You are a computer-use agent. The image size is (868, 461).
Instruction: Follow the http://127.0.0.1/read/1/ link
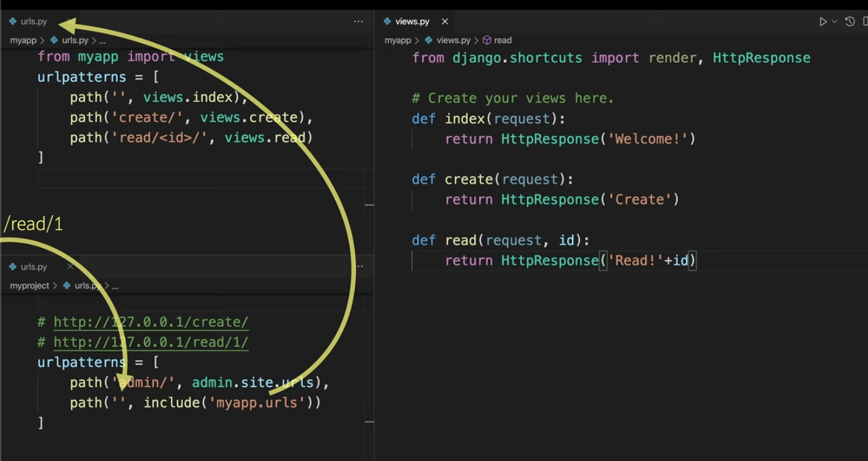151,343
